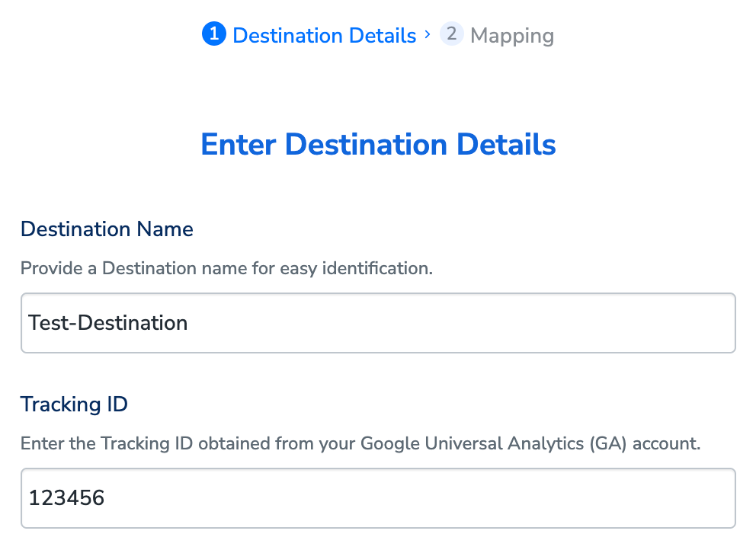756x550 pixels.
Task: Click the Destination Name field label
Action: coord(107,229)
